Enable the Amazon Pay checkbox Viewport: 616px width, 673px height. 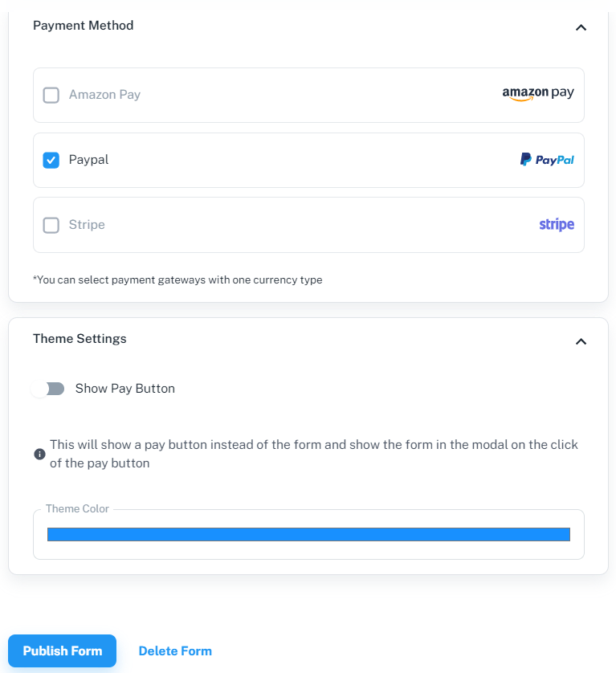click(51, 95)
